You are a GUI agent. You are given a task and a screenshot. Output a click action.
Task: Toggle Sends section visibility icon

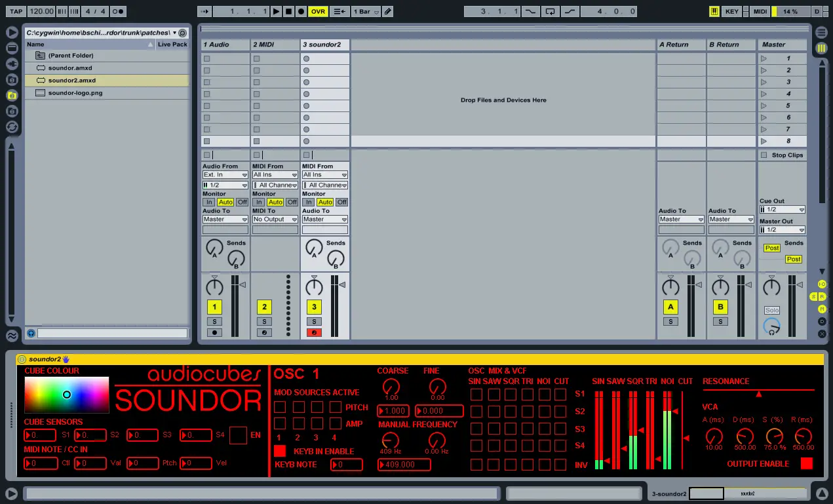pyautogui.click(x=814, y=297)
